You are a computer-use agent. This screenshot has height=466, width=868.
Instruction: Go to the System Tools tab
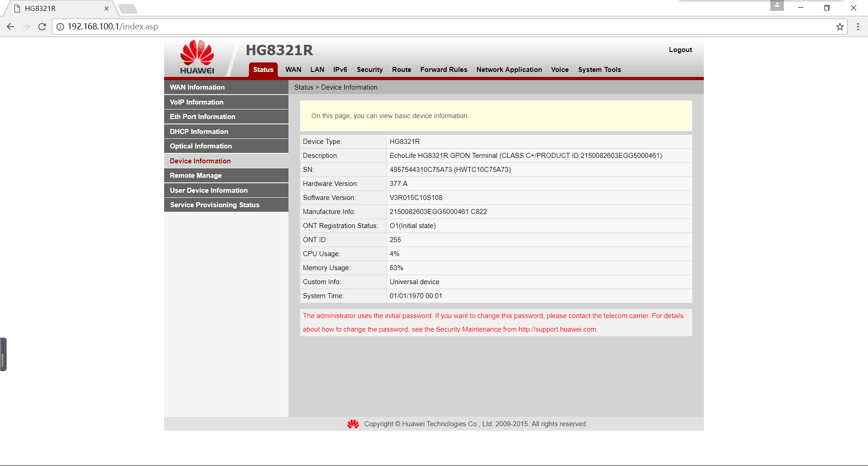coord(599,70)
